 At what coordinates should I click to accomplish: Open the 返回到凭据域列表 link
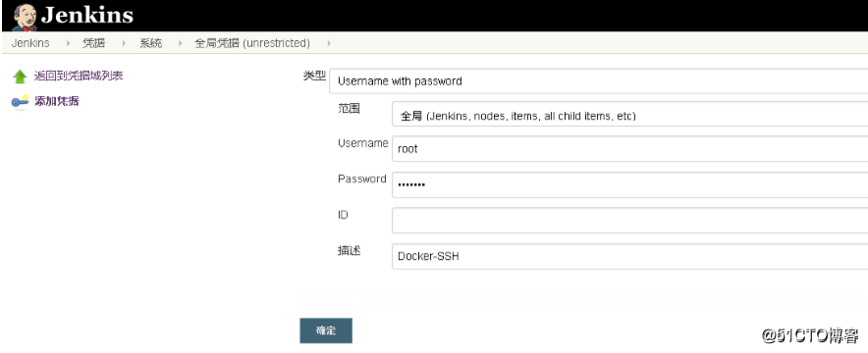click(x=78, y=76)
